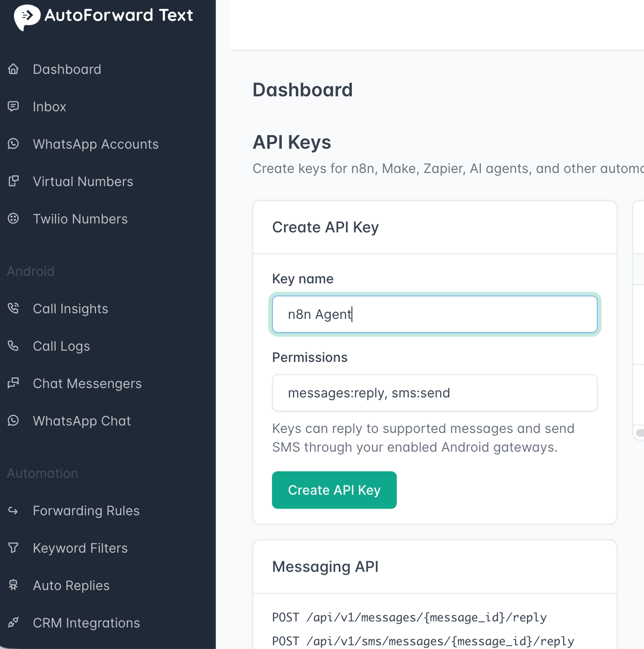The image size is (644, 649).
Task: Click the Chat Messengers icon
Action: click(14, 383)
